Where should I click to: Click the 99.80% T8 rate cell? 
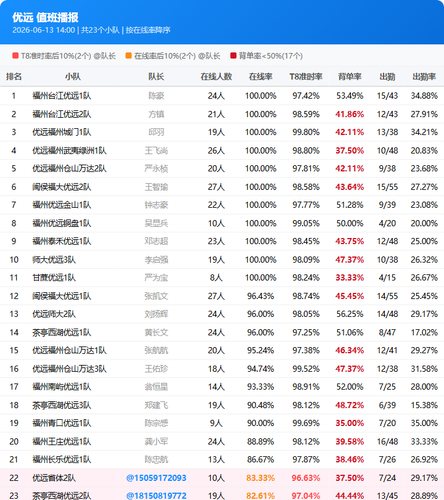(306, 132)
